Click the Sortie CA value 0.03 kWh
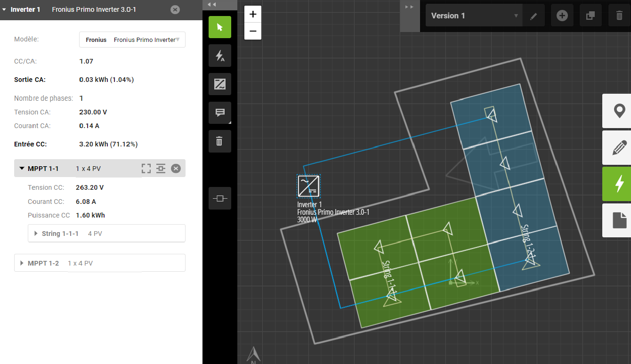Viewport: 631px width, 364px height. click(106, 80)
